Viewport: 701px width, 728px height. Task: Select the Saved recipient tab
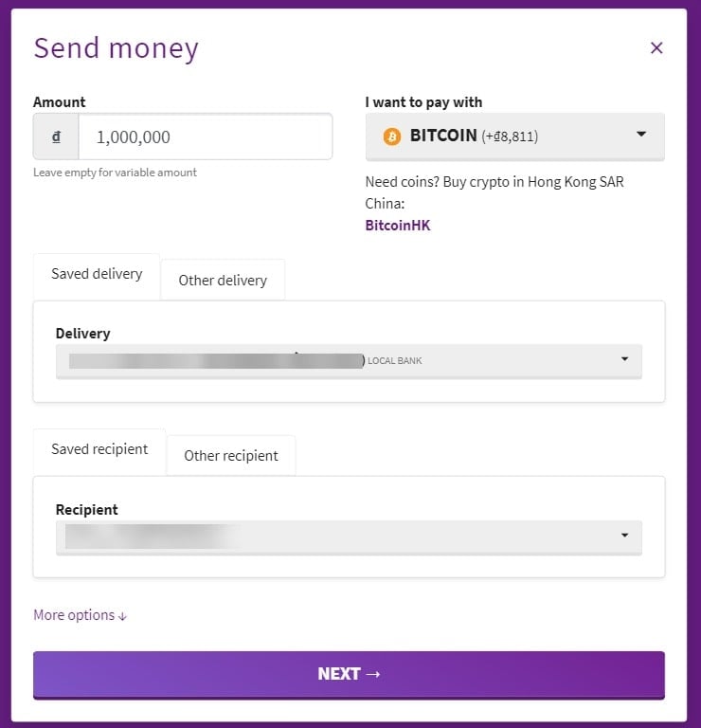(99, 449)
